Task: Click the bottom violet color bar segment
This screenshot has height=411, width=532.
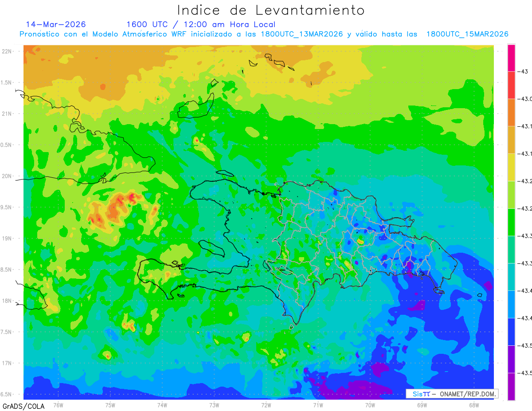Action: [511, 386]
